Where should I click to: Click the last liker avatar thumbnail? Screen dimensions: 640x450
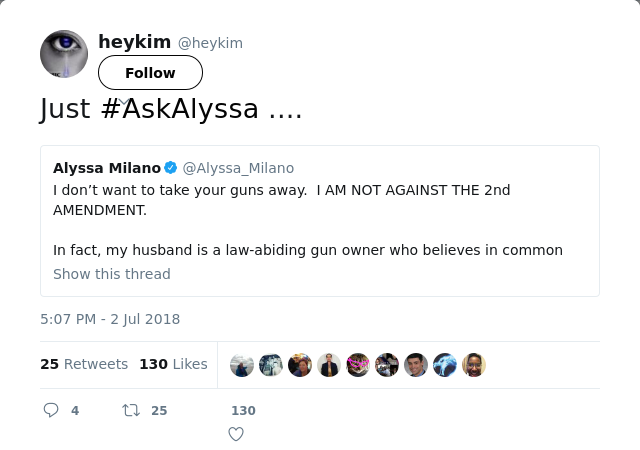474,365
